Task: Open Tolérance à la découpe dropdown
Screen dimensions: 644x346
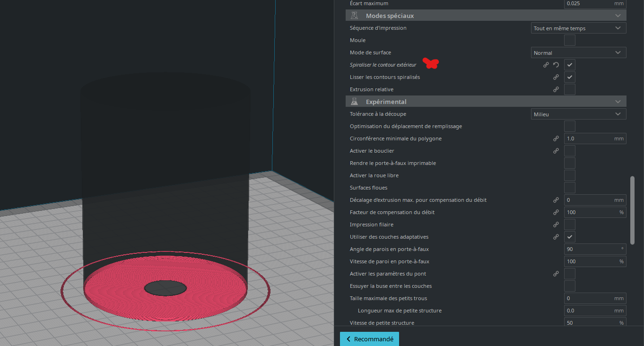Action: point(579,114)
